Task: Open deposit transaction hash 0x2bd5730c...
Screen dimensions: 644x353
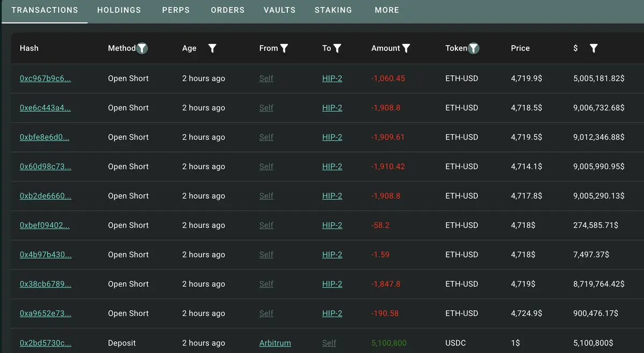Action: [x=45, y=343]
